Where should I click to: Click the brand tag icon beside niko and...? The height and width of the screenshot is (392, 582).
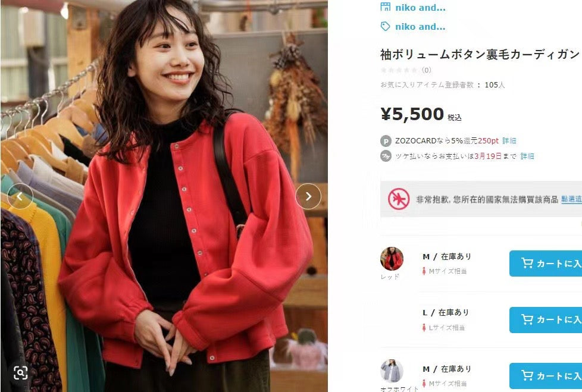[x=385, y=26]
